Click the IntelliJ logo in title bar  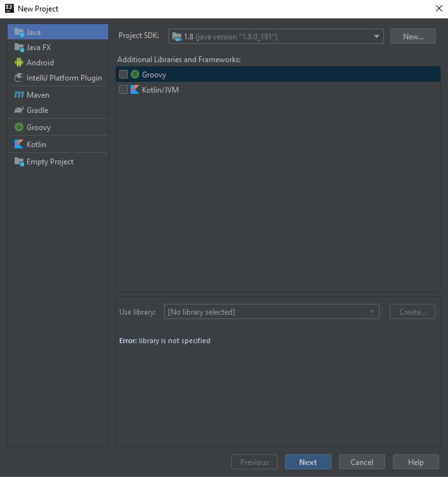pyautogui.click(x=9, y=8)
